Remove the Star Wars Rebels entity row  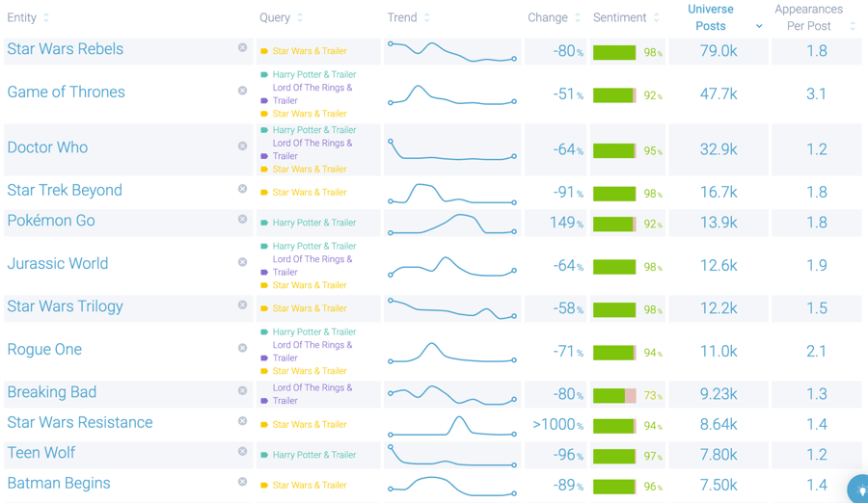coord(242,47)
